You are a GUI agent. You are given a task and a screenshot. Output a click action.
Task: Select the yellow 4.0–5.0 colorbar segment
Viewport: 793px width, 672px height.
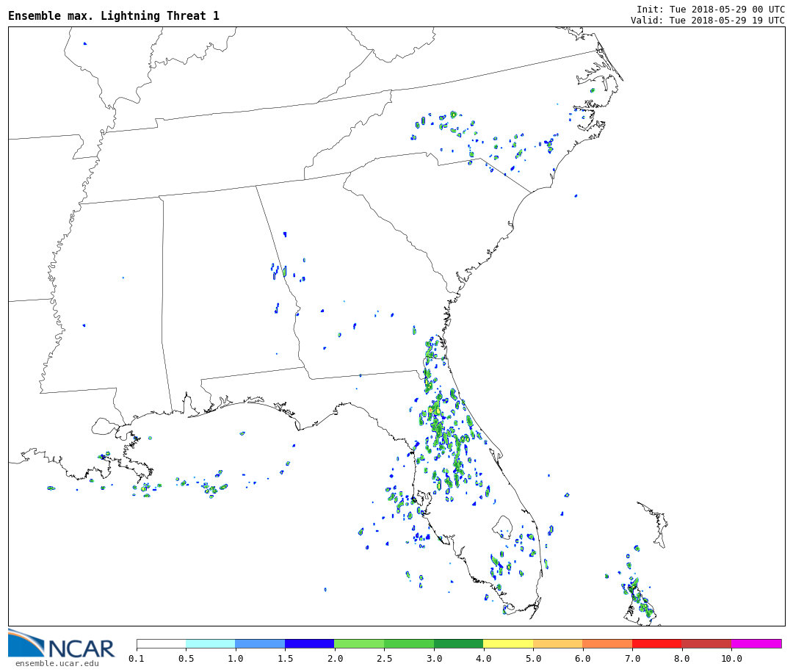[508, 643]
